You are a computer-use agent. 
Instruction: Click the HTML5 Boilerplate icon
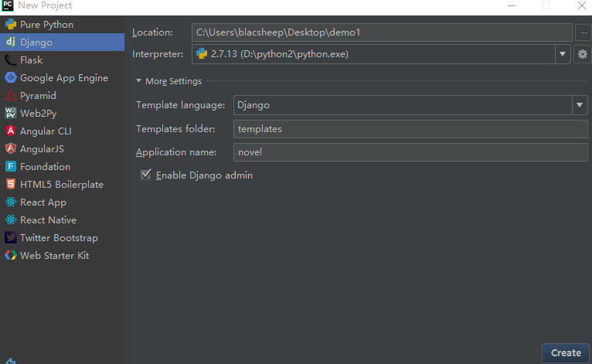[x=11, y=185]
